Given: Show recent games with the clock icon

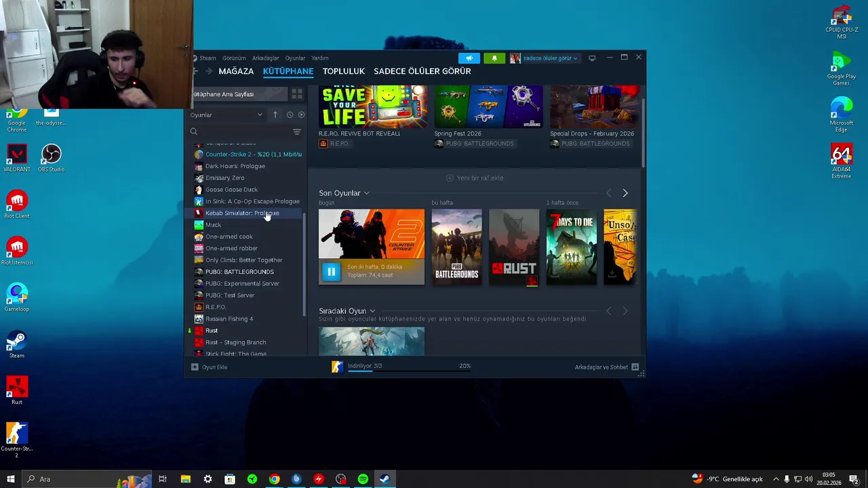Looking at the screenshot, I should click(290, 115).
